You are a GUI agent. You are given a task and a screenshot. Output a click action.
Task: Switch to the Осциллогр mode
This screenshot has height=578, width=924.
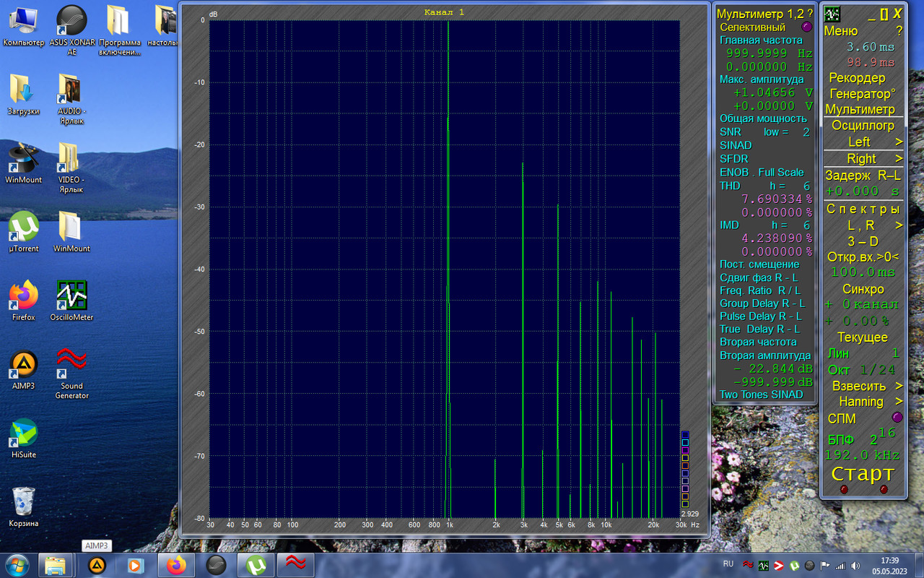tap(863, 125)
